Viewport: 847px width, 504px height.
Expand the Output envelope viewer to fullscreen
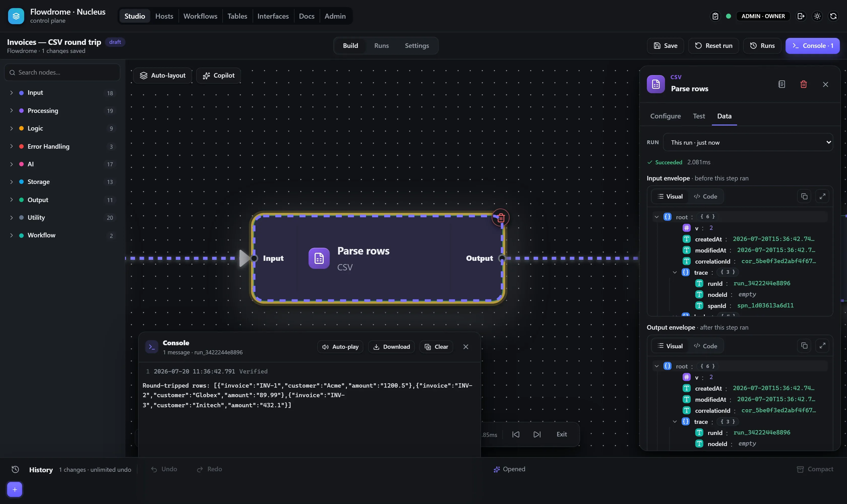point(822,346)
